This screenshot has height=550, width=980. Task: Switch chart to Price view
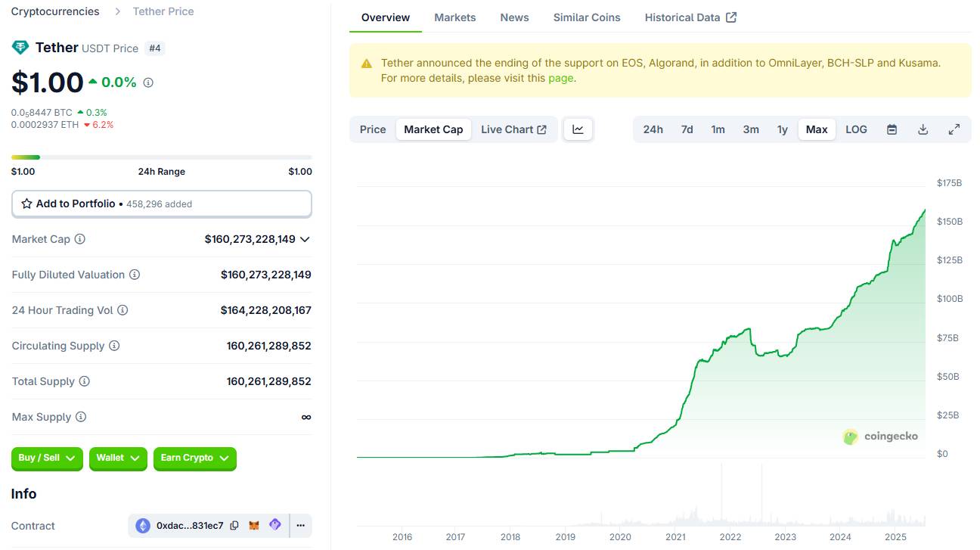373,129
